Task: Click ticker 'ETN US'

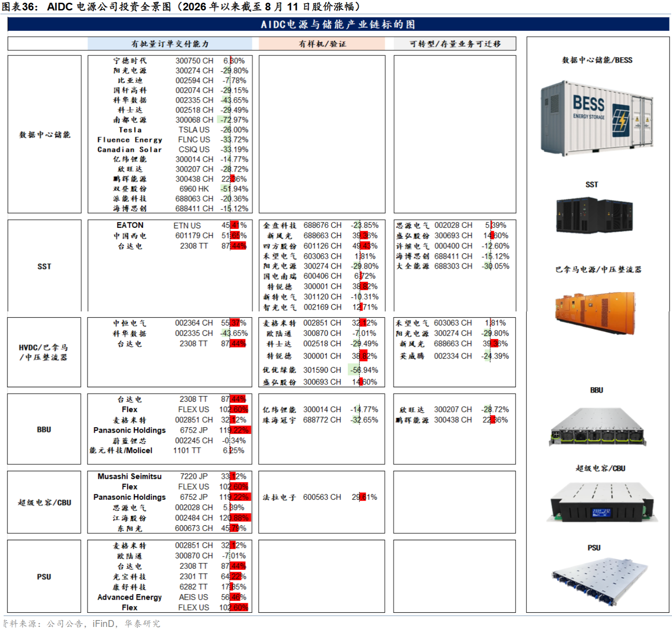Action: click(x=187, y=226)
